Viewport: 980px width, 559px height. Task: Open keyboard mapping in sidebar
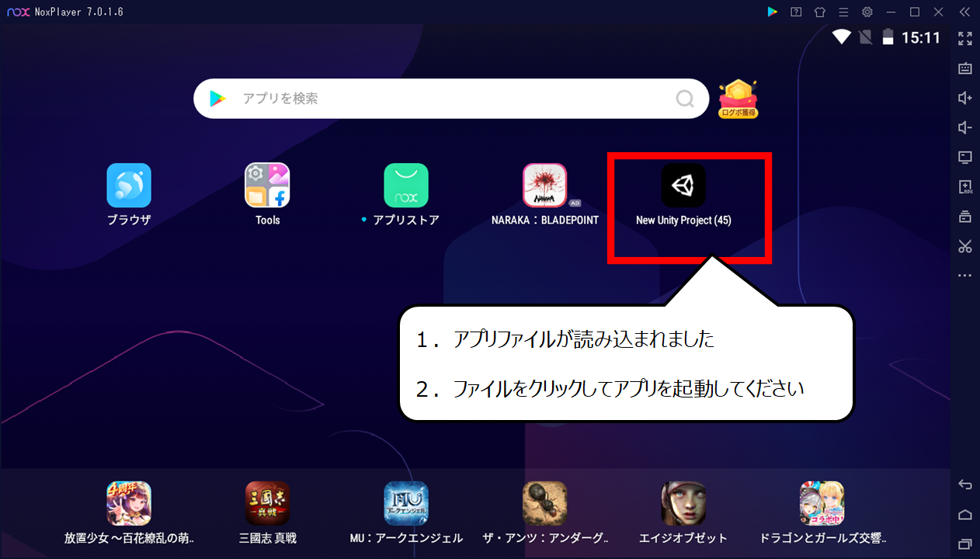[965, 68]
